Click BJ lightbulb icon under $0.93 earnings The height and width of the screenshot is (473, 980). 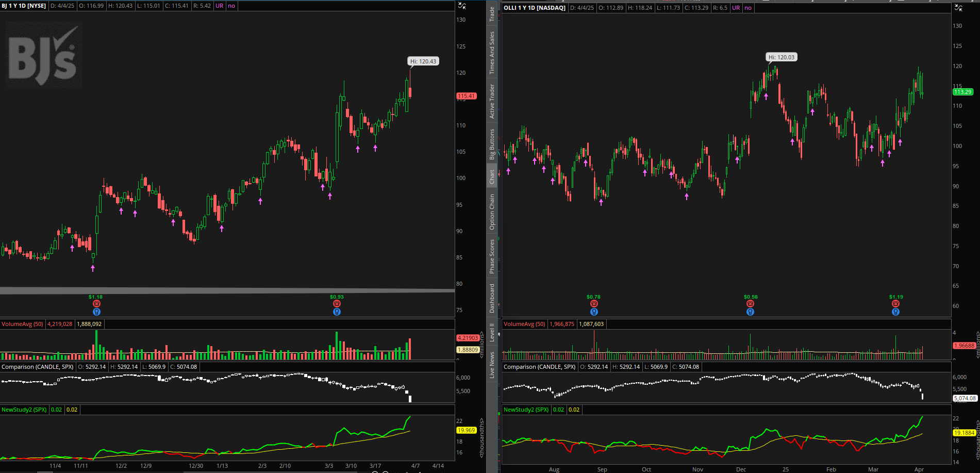click(x=337, y=312)
